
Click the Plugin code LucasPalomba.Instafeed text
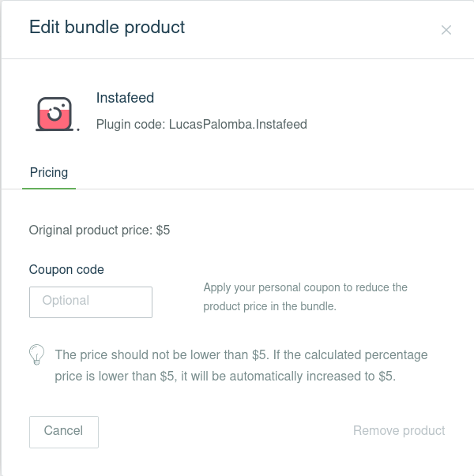coord(201,125)
